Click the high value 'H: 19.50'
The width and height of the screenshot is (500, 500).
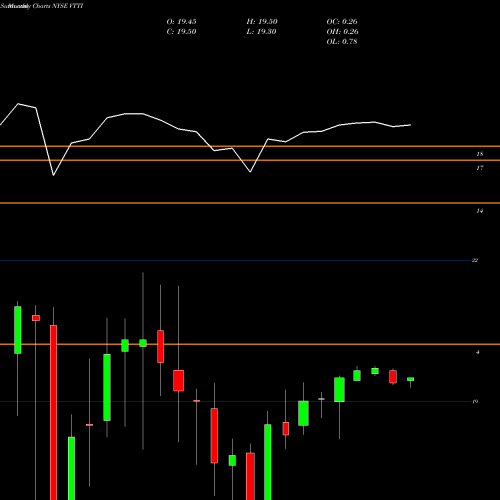pyautogui.click(x=262, y=22)
